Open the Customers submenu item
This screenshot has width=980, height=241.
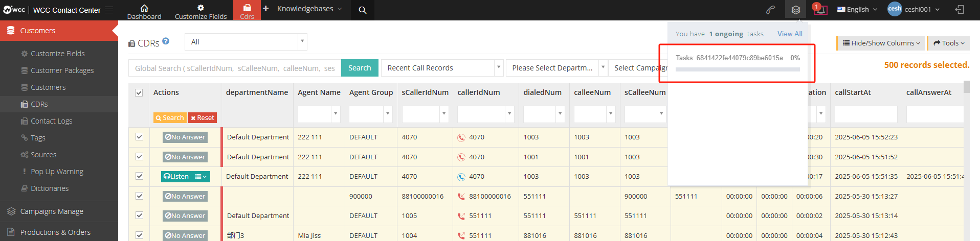click(48, 87)
